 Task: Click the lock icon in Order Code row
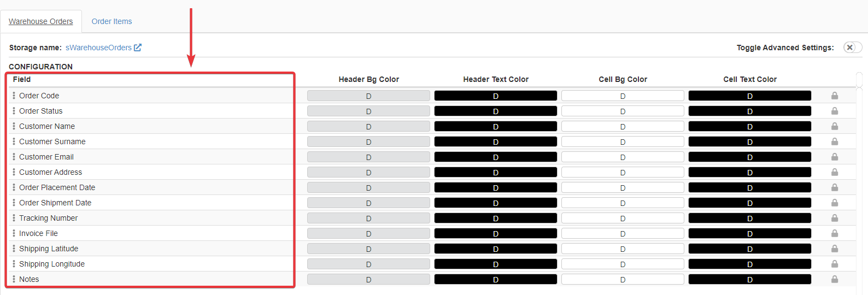(835, 96)
